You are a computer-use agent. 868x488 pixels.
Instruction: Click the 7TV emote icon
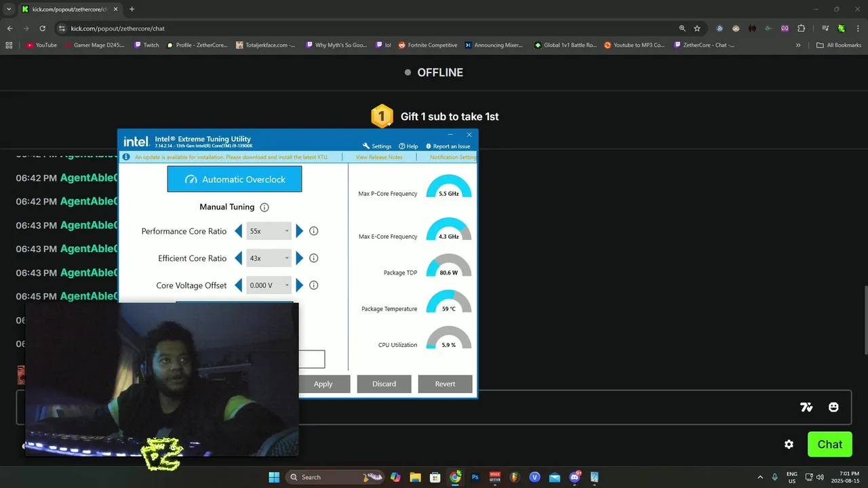806,407
